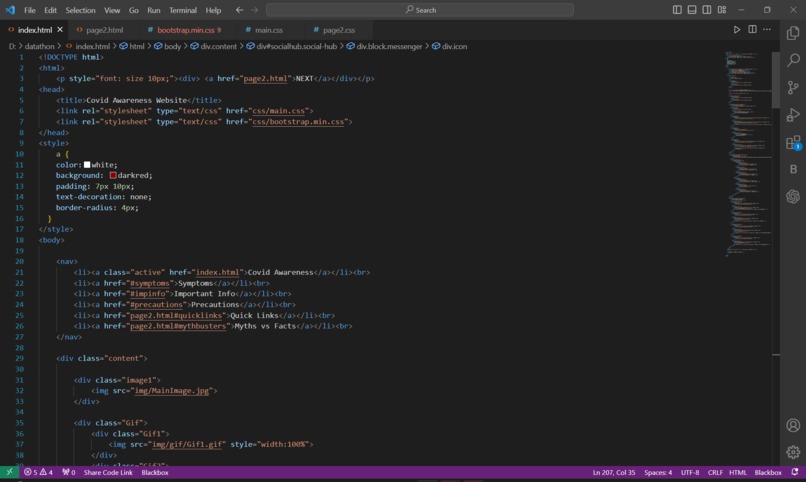The width and height of the screenshot is (806, 482).
Task: Open breadcrumb dropdown for datathon folder
Action: click(x=40, y=46)
